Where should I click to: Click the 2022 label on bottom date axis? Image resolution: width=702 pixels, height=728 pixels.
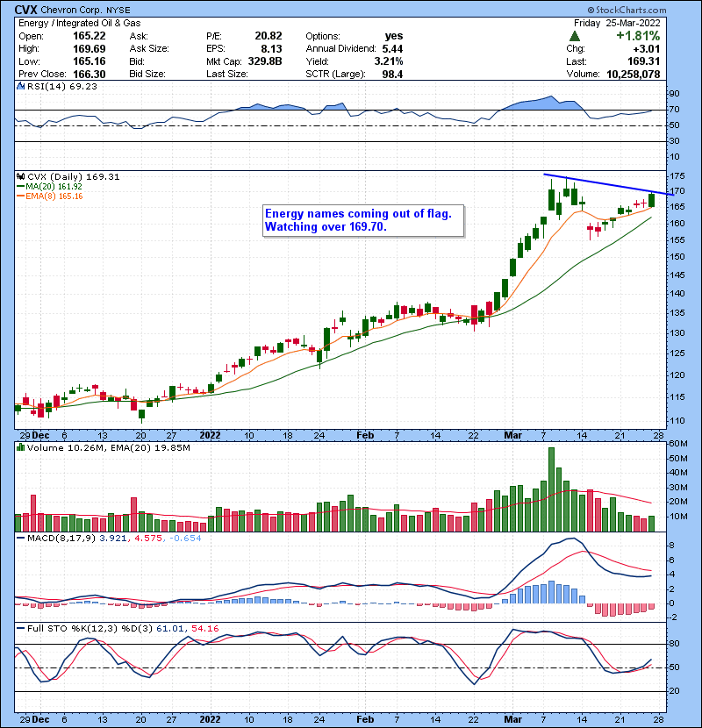[x=210, y=719]
